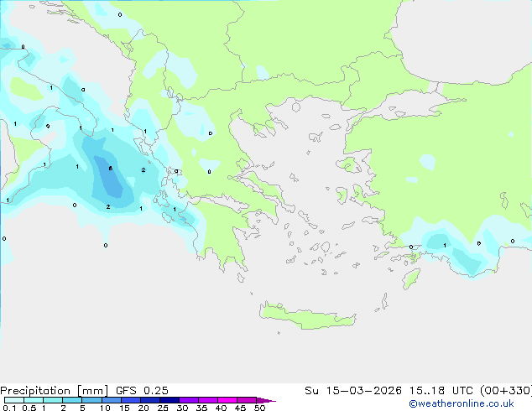Click the 20–25 mm legend color swatch

(x=149, y=400)
